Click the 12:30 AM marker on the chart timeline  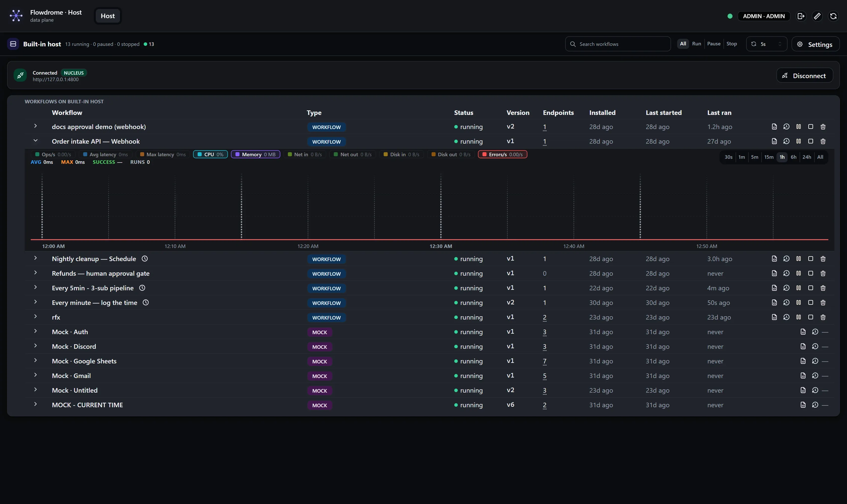441,246
